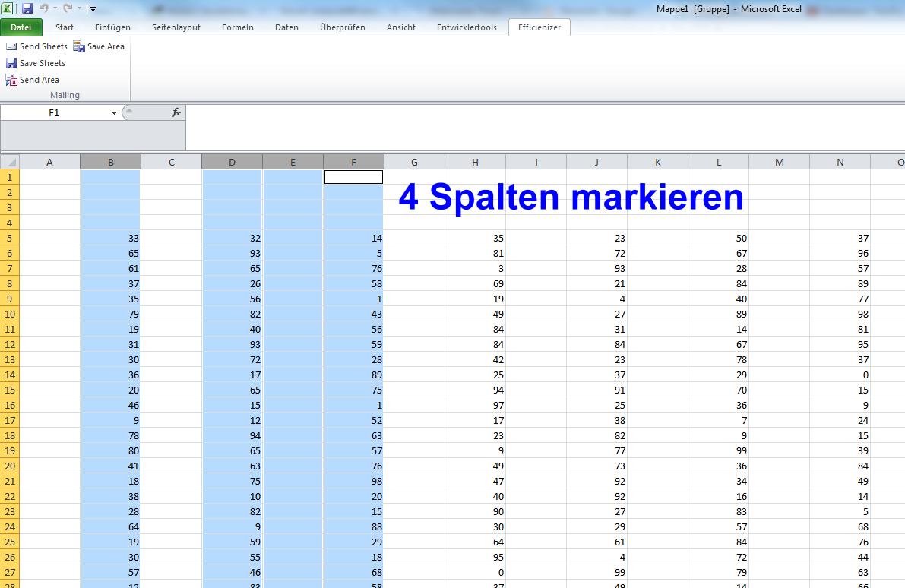Click the Save Area icon
Image resolution: width=905 pixels, height=588 pixels.
click(79, 46)
